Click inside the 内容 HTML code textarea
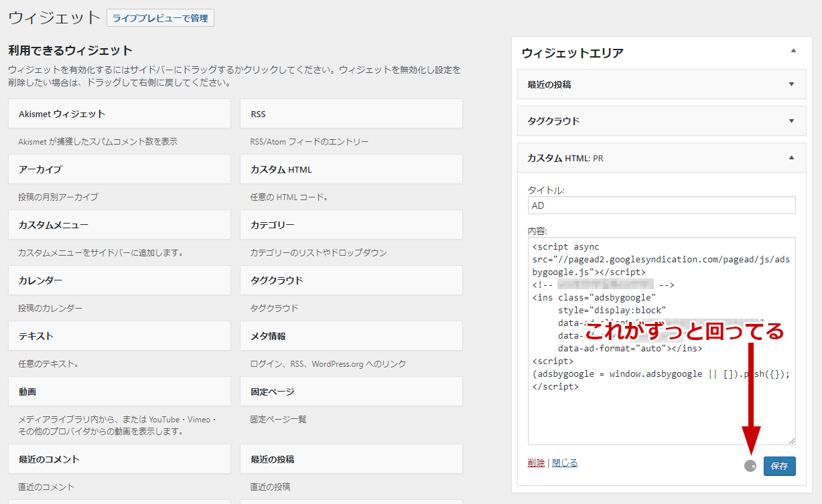The image size is (822, 504). [x=661, y=415]
